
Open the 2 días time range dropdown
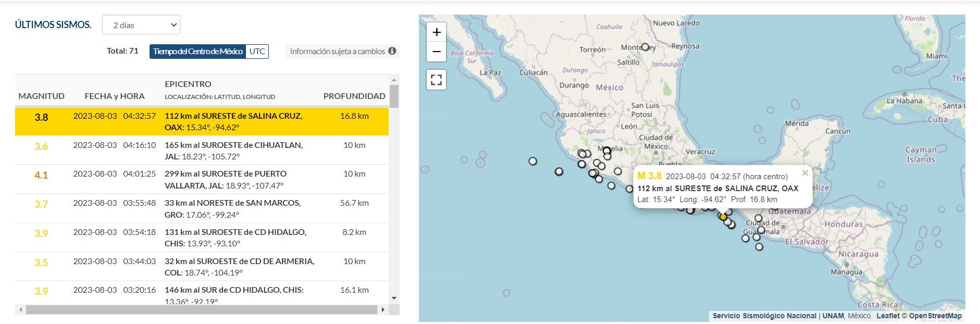141,25
